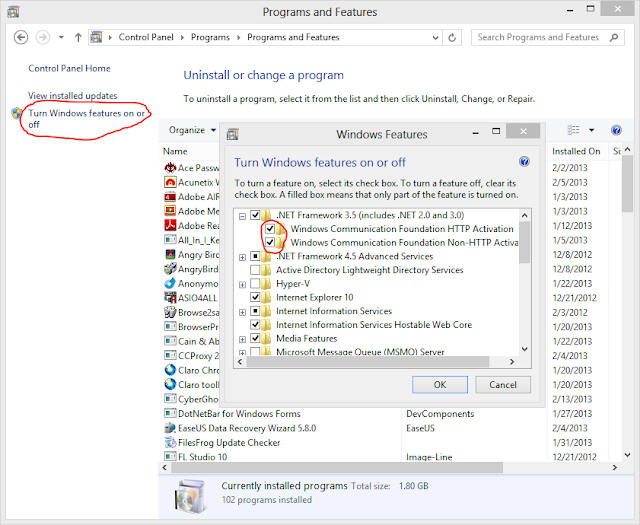Toggle WCF HTTP Activation checkbox
The width and height of the screenshot is (640, 525).
pos(270,228)
